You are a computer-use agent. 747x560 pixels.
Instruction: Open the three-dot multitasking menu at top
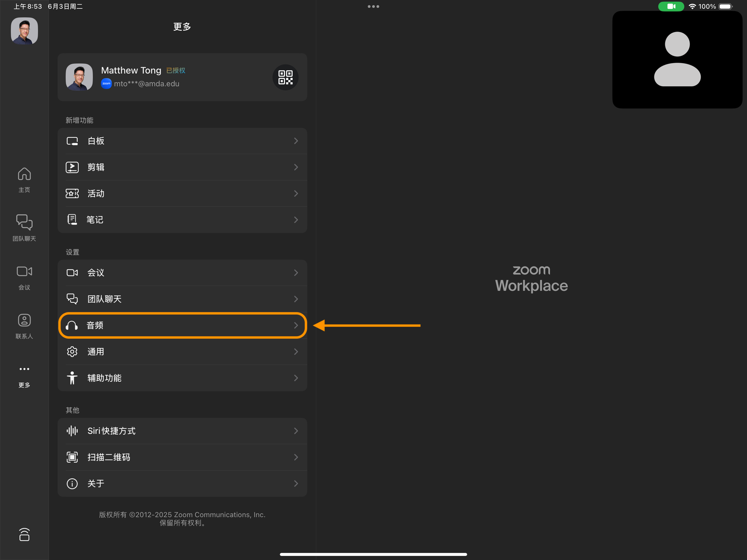(x=373, y=7)
